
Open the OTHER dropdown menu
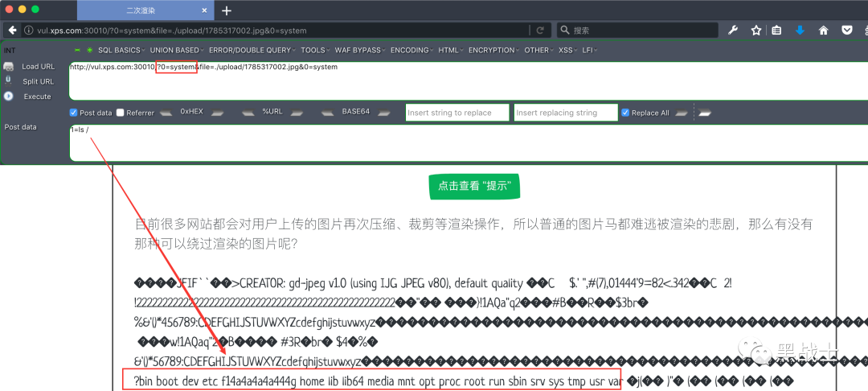coord(539,50)
